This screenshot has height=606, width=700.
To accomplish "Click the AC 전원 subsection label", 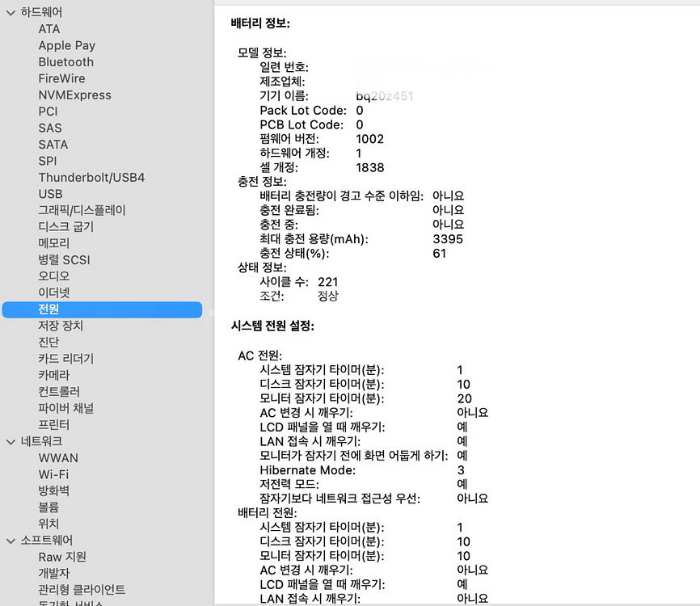I will tap(259, 356).
